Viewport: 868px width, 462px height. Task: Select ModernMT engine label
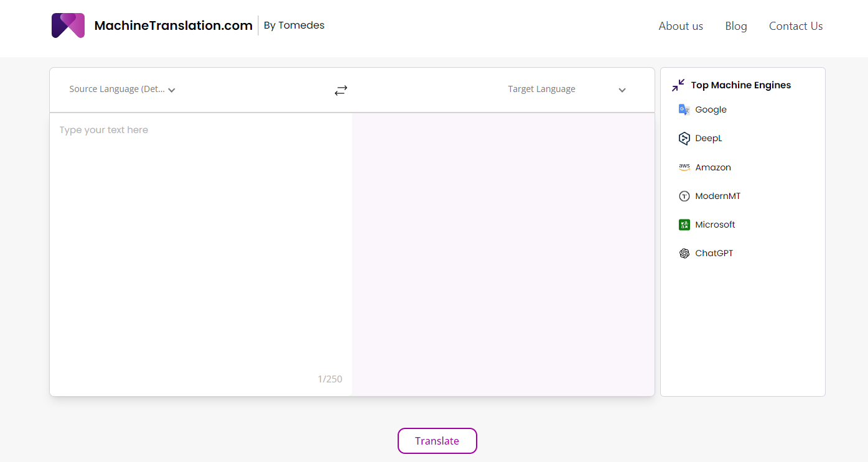(x=718, y=196)
